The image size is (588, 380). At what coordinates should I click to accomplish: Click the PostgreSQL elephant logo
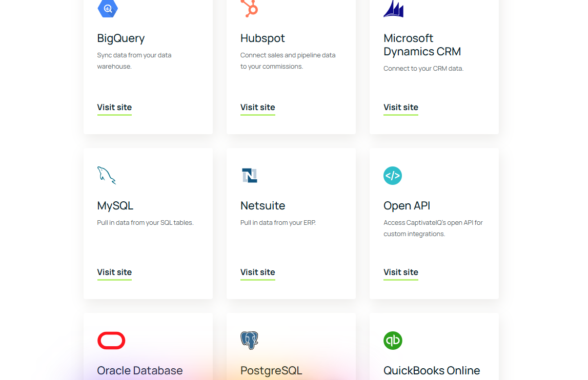tap(249, 340)
